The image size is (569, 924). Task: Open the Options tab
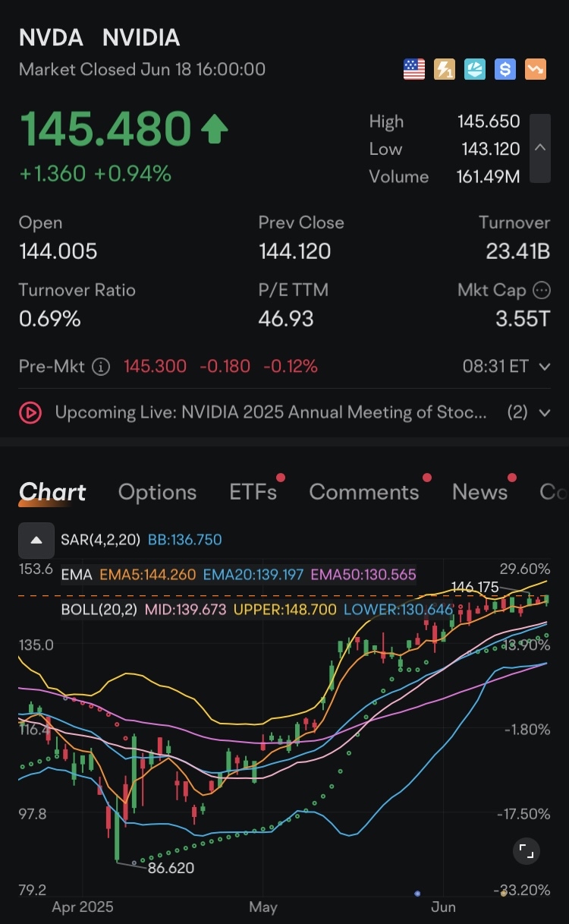[x=157, y=492]
